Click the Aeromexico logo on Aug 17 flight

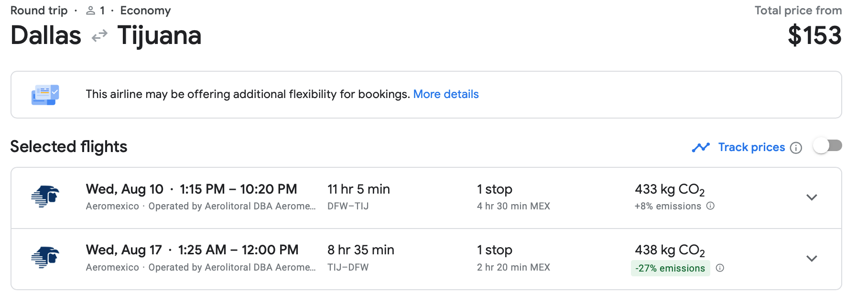[45, 257]
